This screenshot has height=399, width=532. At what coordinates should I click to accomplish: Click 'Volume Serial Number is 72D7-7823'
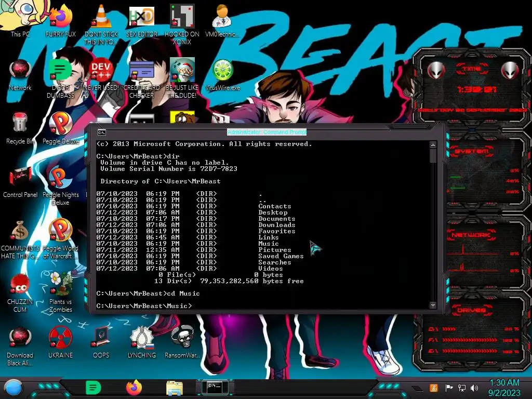coord(169,169)
